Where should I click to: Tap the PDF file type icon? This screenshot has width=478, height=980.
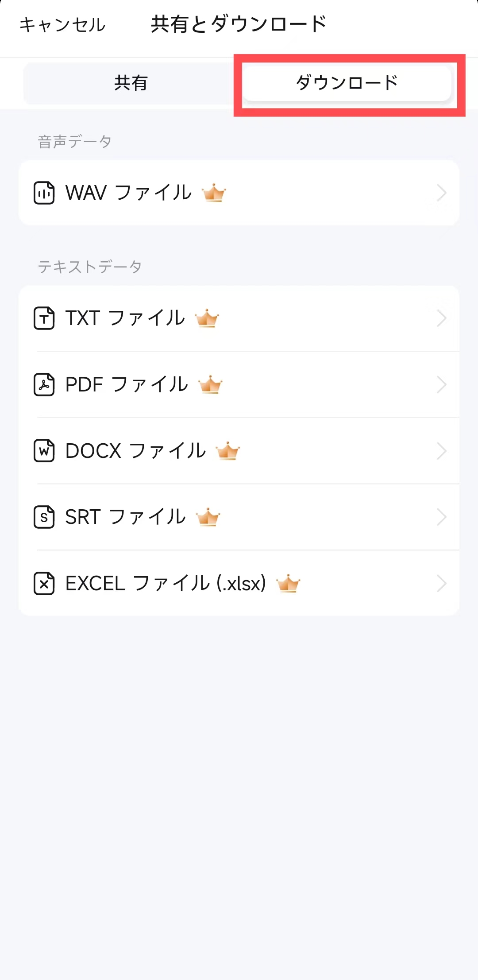tap(44, 384)
